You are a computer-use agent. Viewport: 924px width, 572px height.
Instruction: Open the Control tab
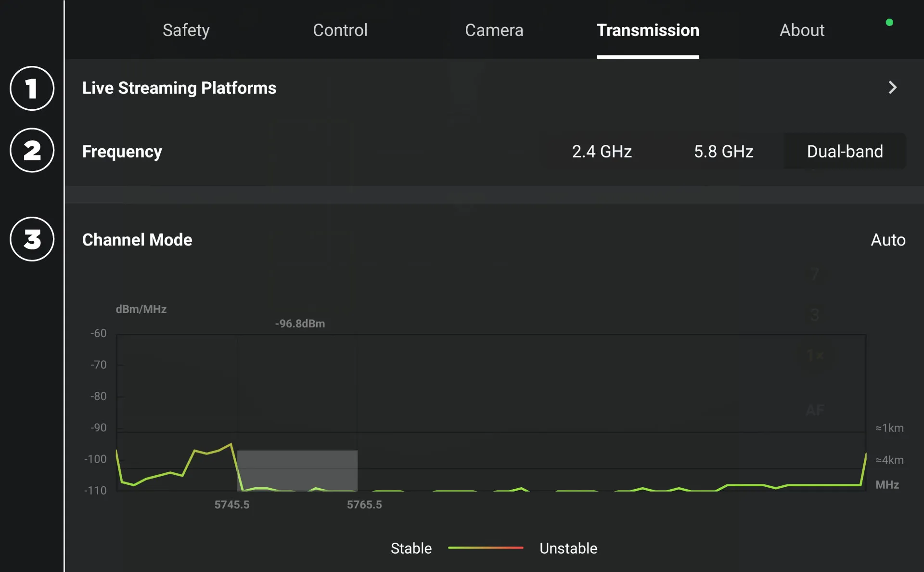point(340,30)
